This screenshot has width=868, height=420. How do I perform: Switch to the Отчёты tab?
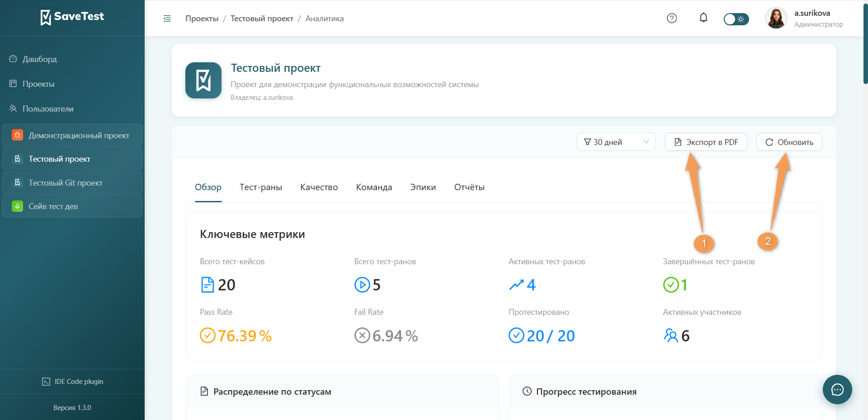tap(469, 187)
